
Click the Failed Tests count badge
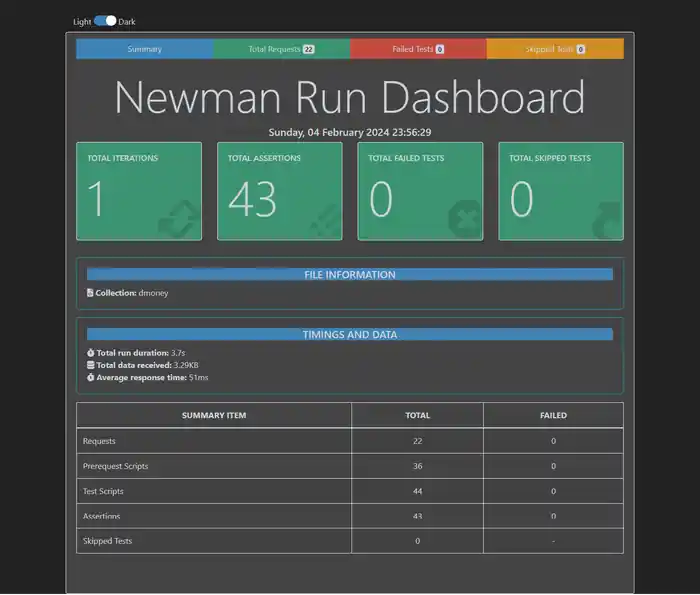point(440,49)
